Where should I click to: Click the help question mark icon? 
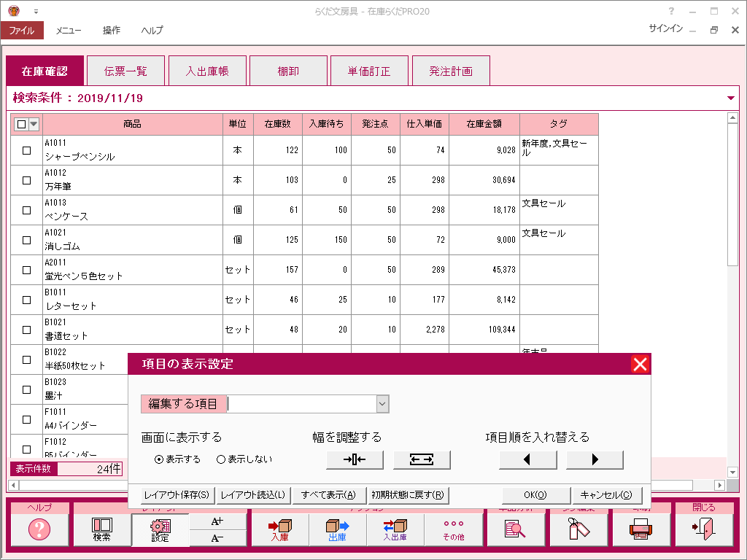(39, 529)
